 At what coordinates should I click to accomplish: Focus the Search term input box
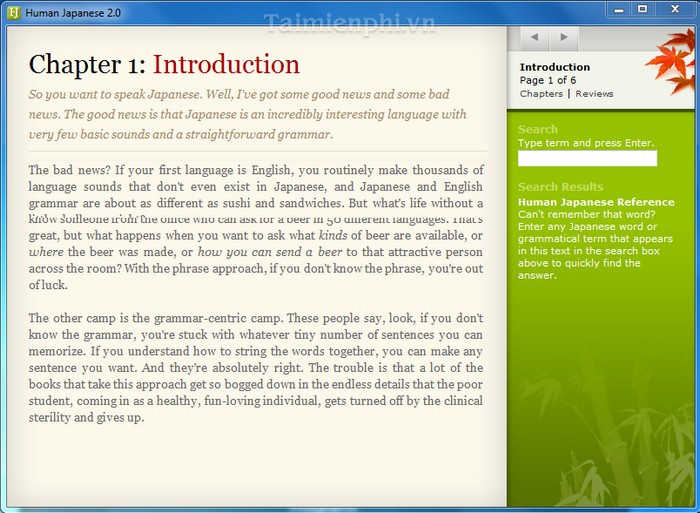tap(587, 158)
